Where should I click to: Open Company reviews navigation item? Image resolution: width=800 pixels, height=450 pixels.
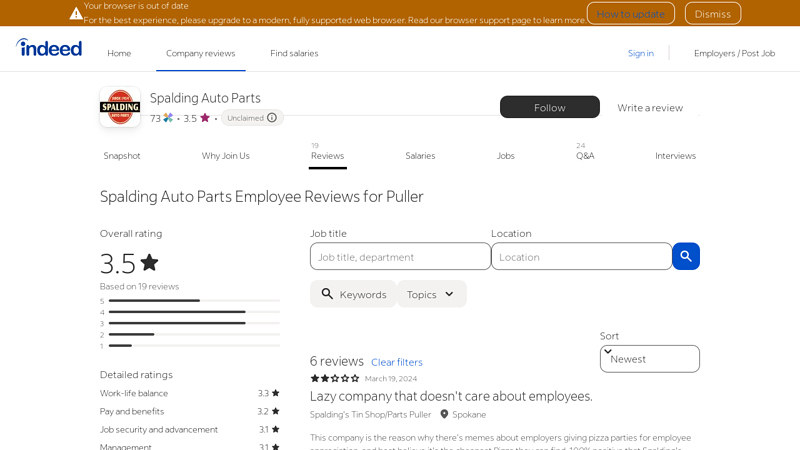click(x=201, y=53)
